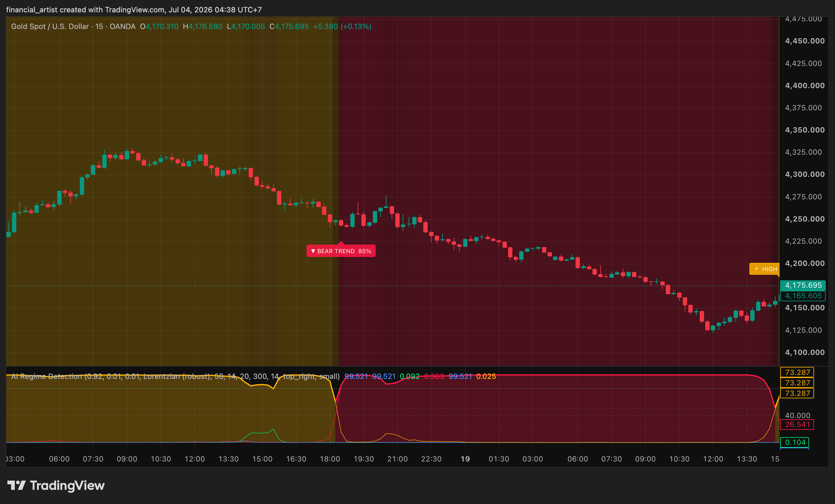
Task: Click the 19:30 time axis label
Action: [x=364, y=459]
